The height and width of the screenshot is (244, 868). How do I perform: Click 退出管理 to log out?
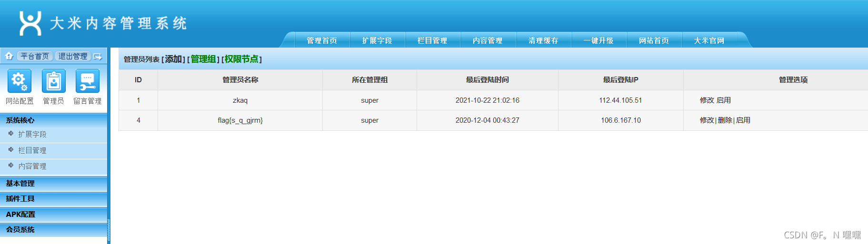[73, 56]
